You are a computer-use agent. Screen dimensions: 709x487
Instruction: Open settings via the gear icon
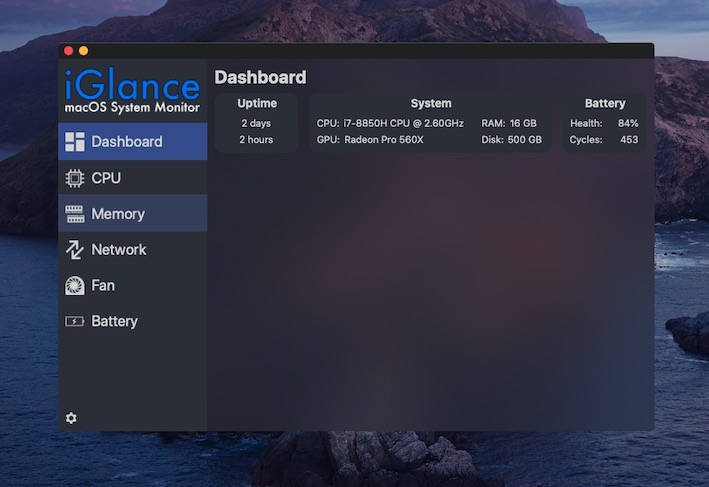(71, 418)
